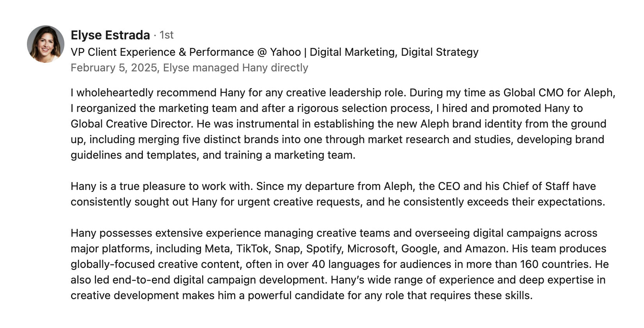This screenshot has height=328, width=644.
Task: Click the February 5, 2025 date
Action: [x=114, y=67]
